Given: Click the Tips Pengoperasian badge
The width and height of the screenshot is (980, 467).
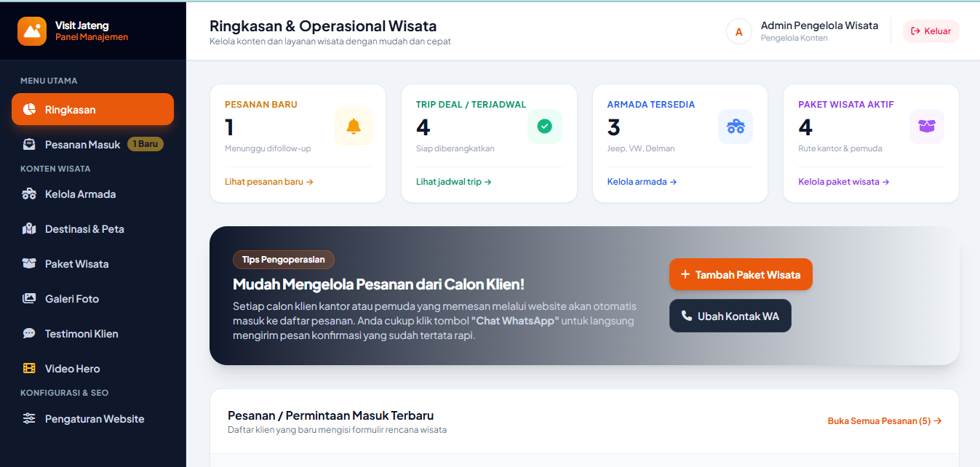Looking at the screenshot, I should 284,260.
